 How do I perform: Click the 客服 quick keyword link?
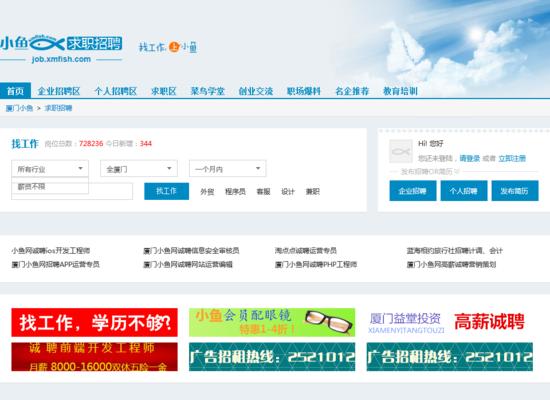263,192
